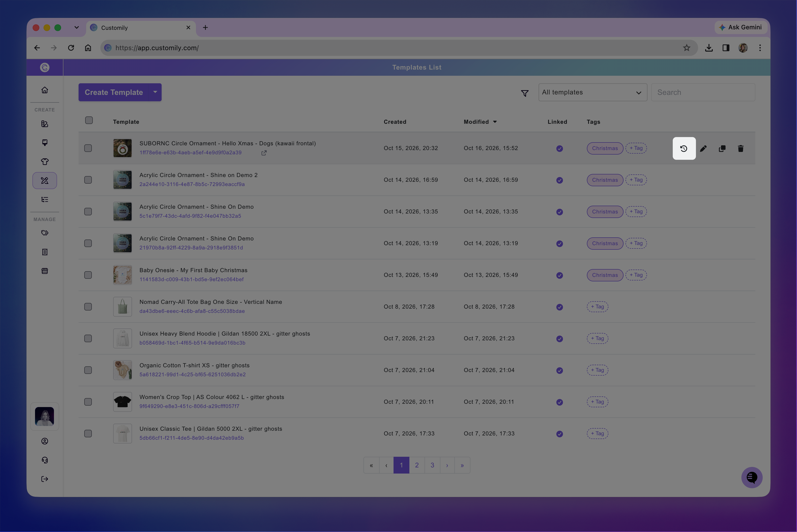The width and height of the screenshot is (797, 532).
Task: Check the Baby Onesie template checkbox
Action: [88, 275]
